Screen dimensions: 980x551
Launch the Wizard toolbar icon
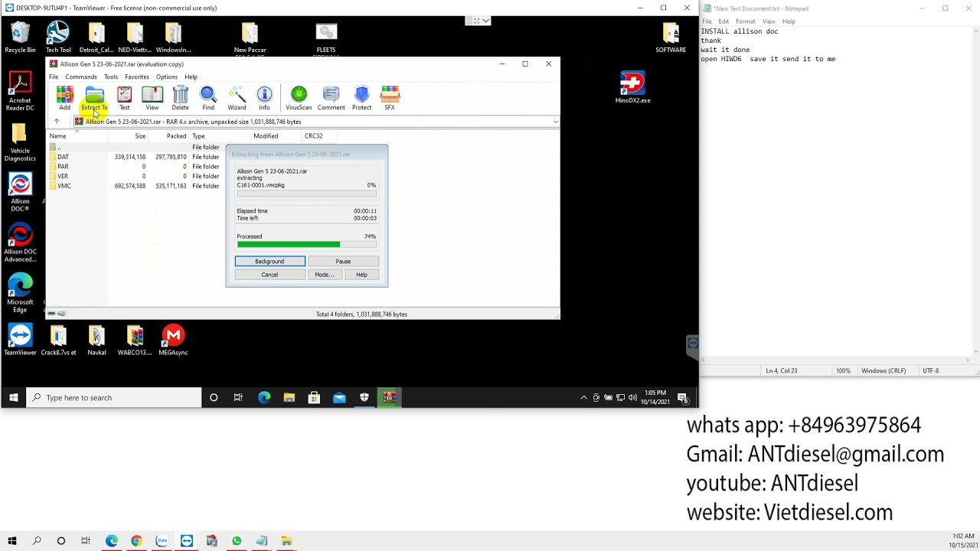click(x=237, y=98)
